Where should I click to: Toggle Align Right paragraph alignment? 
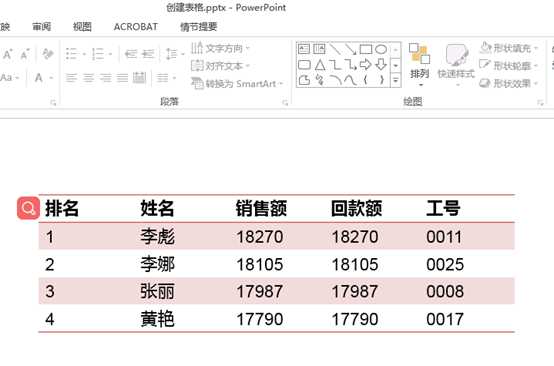(105, 77)
